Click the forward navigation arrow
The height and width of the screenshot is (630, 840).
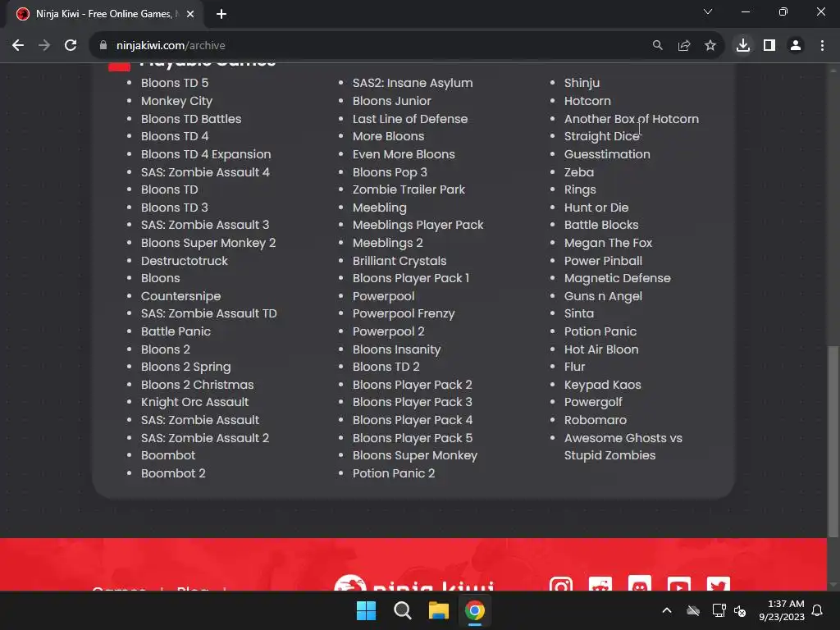44,46
